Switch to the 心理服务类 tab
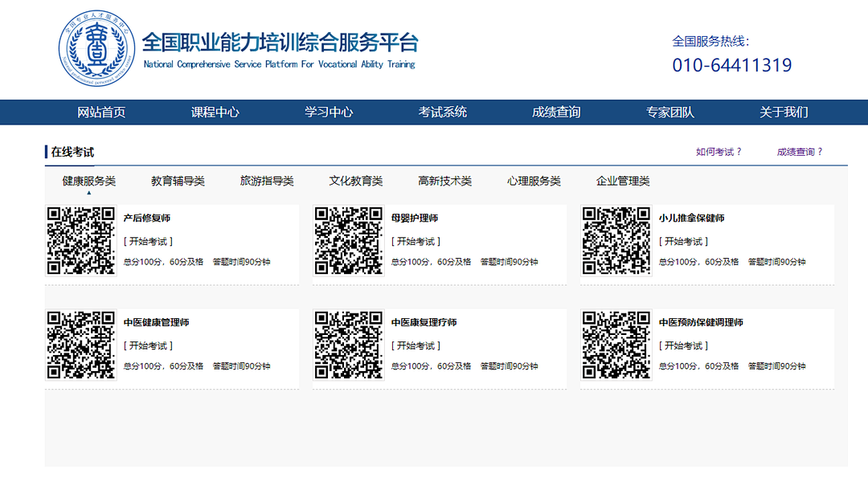This screenshot has width=868, height=478. [x=534, y=181]
